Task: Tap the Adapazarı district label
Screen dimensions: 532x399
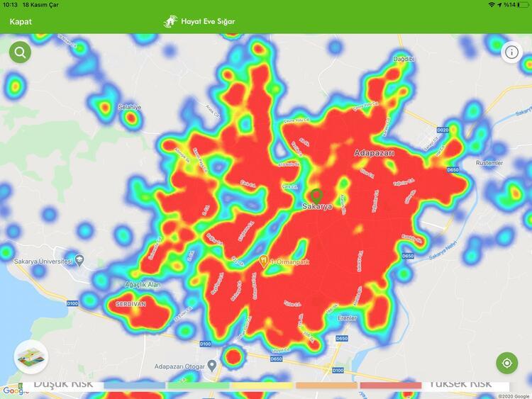Action: click(x=374, y=152)
